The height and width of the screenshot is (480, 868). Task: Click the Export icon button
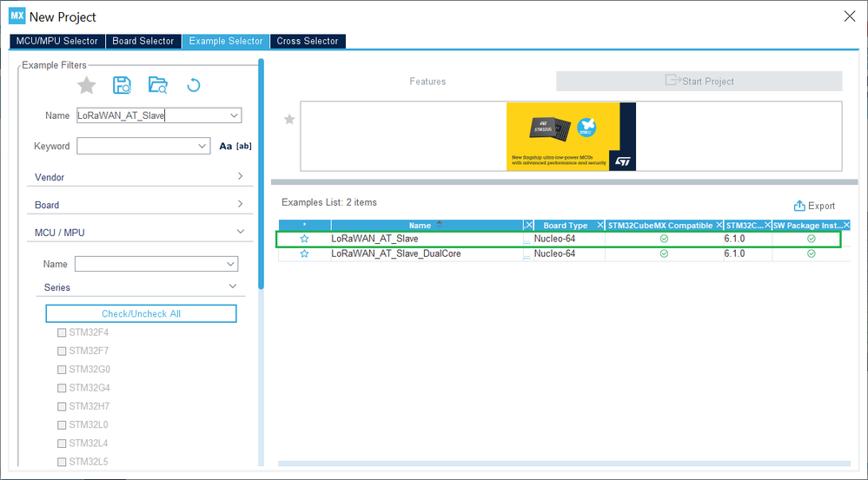798,206
